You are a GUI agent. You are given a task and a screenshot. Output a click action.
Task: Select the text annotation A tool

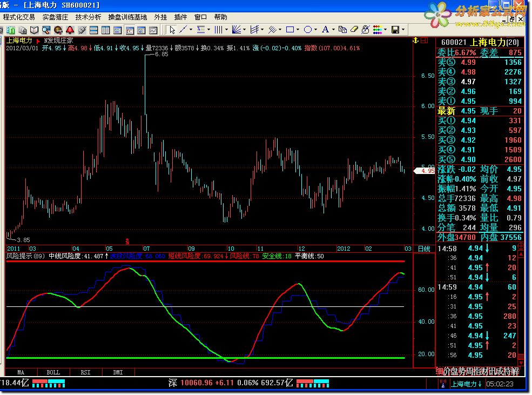325,30
